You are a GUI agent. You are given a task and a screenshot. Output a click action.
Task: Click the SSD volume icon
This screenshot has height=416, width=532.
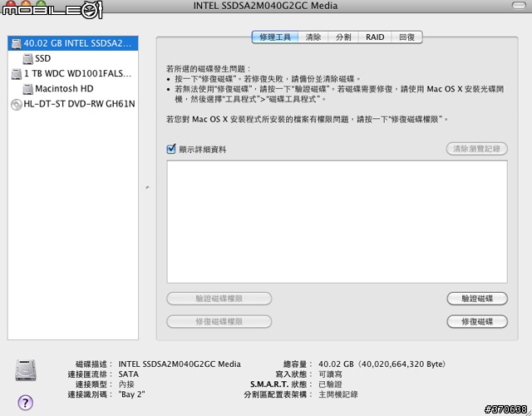point(27,59)
